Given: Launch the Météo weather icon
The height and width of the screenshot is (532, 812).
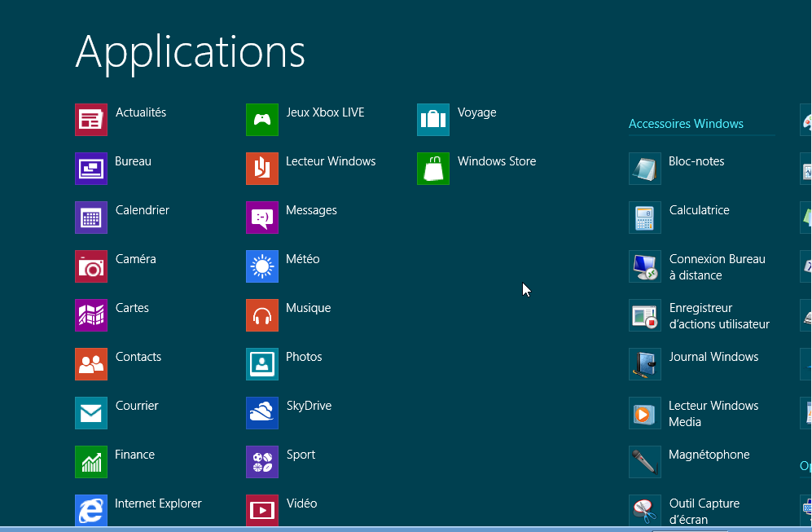Looking at the screenshot, I should pyautogui.click(x=261, y=266).
